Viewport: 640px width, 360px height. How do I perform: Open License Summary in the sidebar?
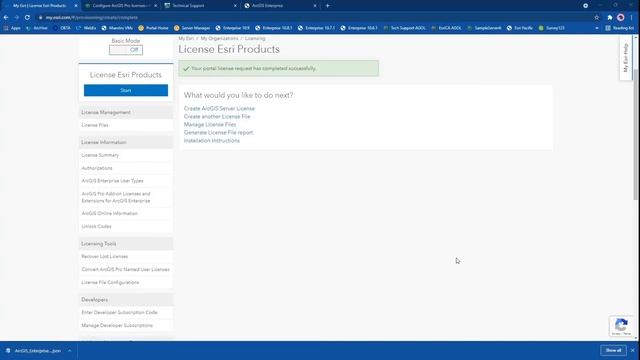click(x=100, y=155)
